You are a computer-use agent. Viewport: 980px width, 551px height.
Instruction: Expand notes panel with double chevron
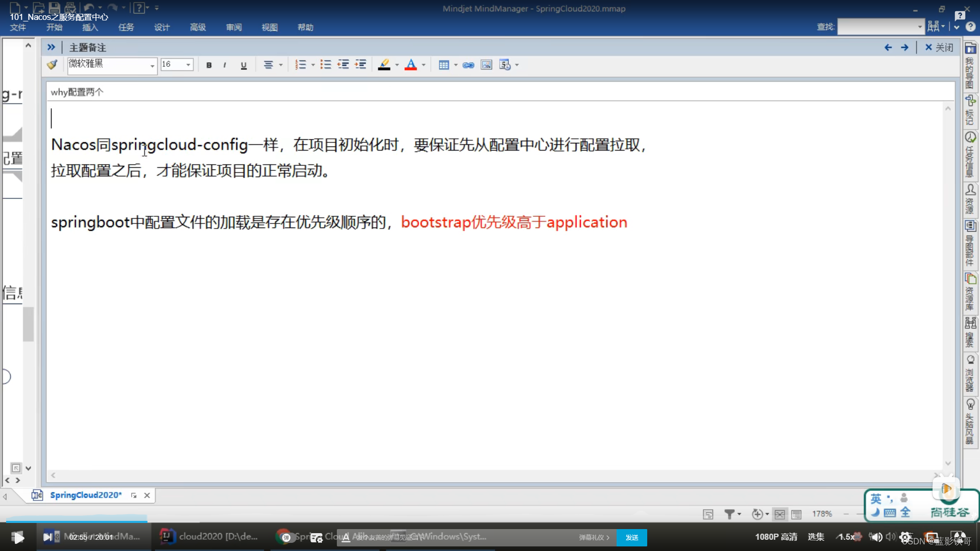click(51, 47)
